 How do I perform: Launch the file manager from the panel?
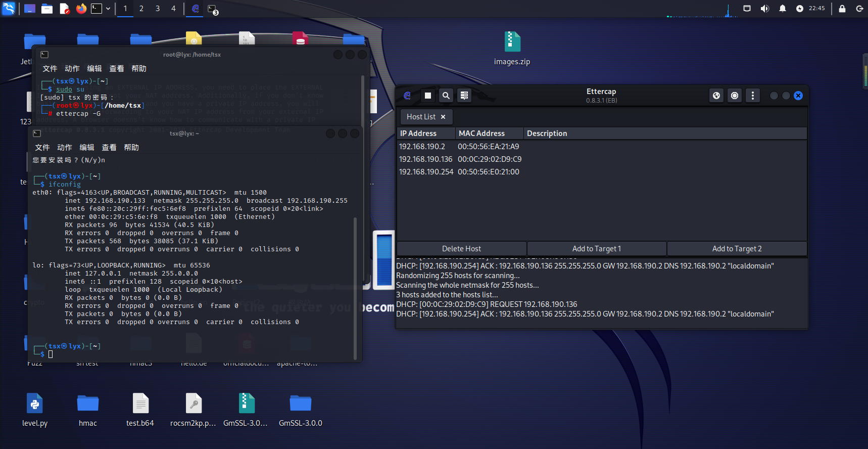tap(47, 9)
